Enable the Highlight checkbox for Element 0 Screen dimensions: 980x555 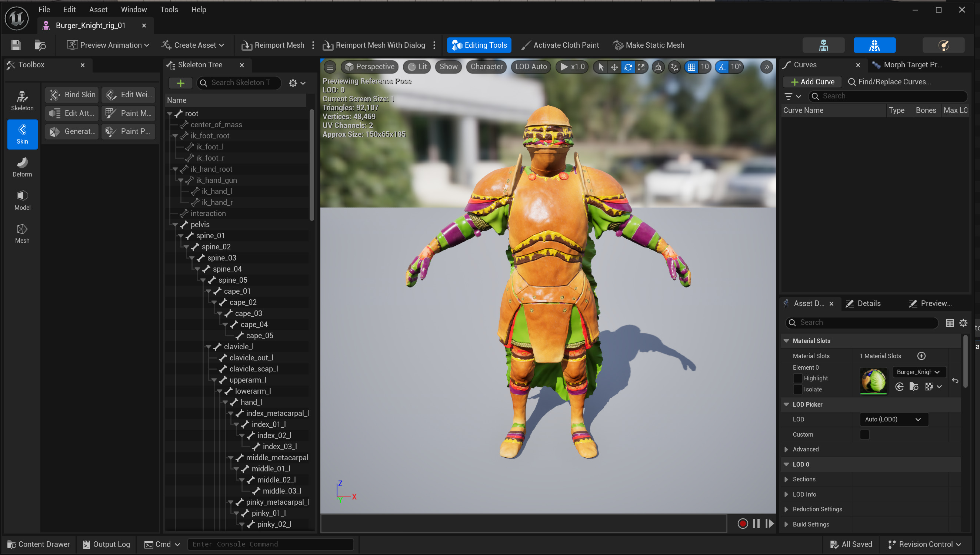(x=798, y=378)
